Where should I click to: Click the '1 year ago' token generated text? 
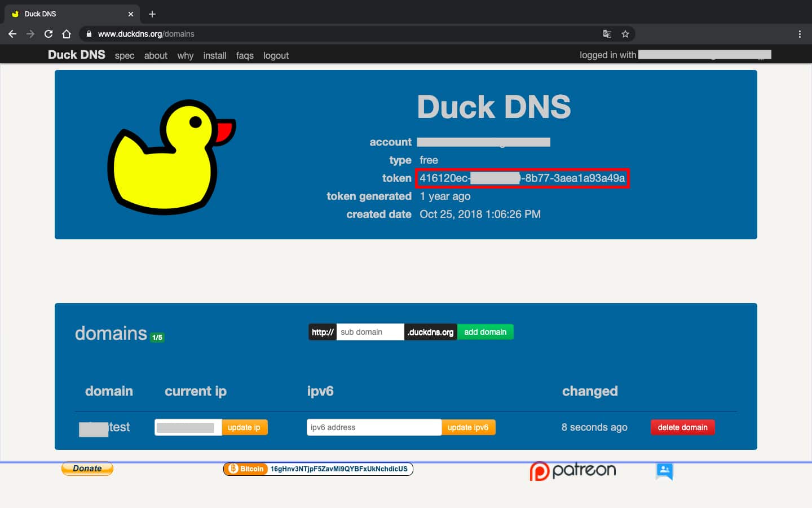coord(445,196)
